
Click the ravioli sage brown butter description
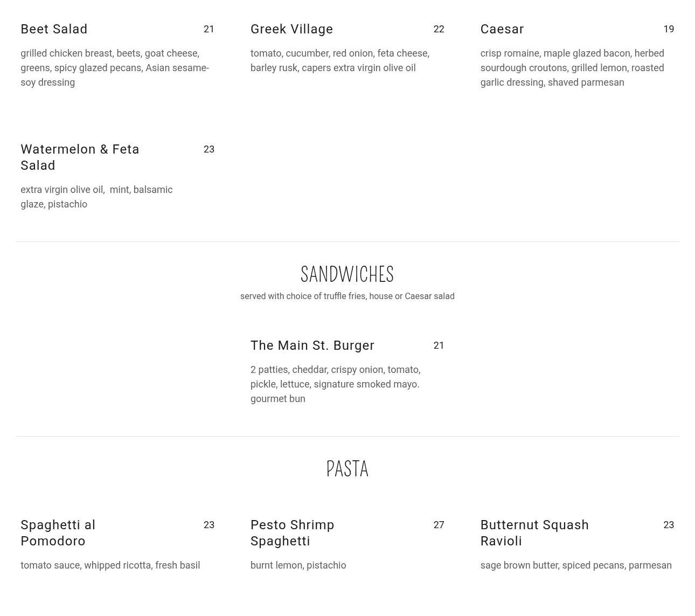[x=575, y=565]
